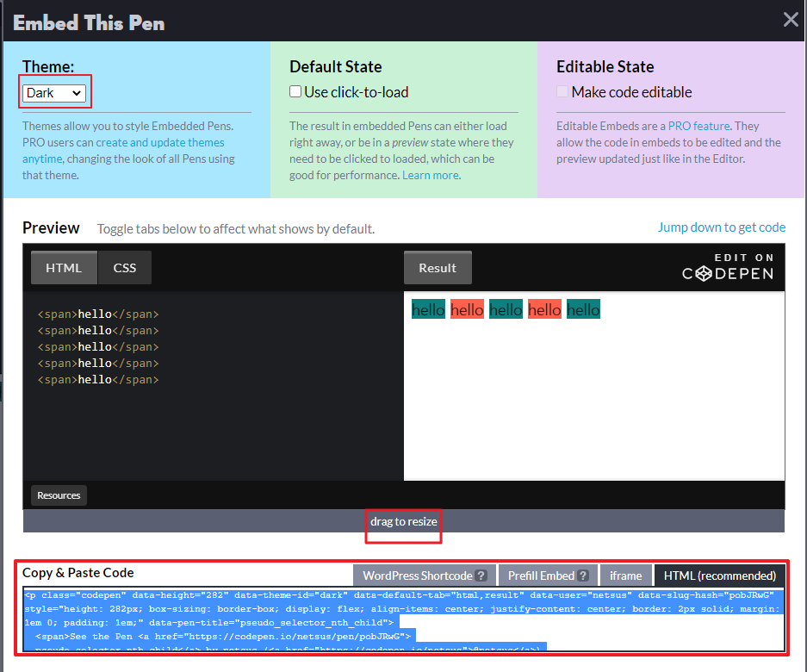The image size is (807, 672).
Task: Click the last span hello code line
Action: [98, 380]
